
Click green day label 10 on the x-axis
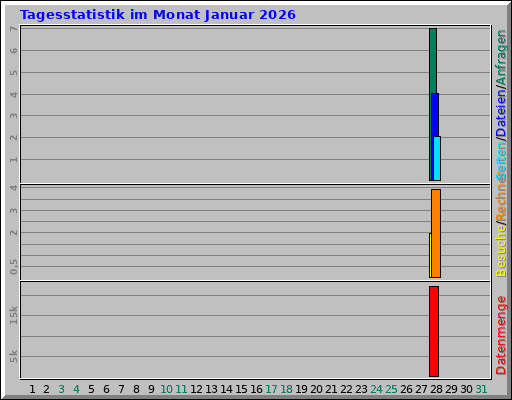click(166, 389)
